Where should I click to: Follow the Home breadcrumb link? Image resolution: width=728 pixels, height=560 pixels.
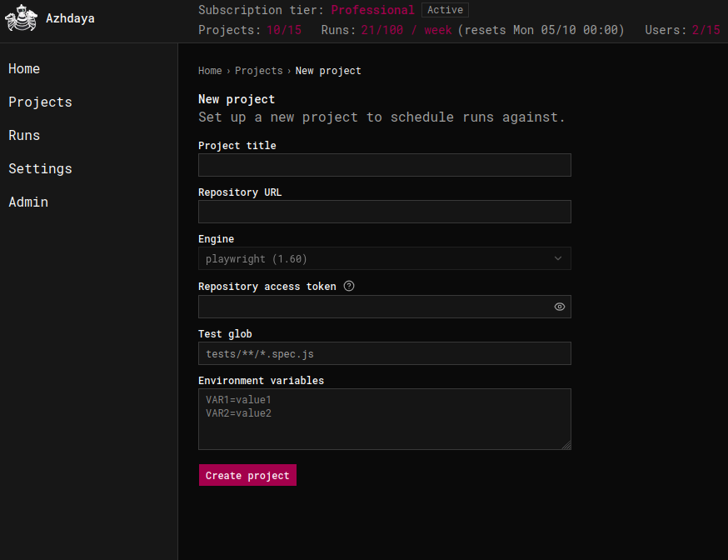210,71
